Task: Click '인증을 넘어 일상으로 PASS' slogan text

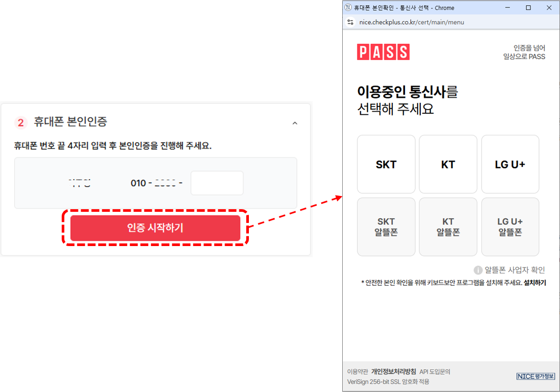Action: [x=524, y=52]
